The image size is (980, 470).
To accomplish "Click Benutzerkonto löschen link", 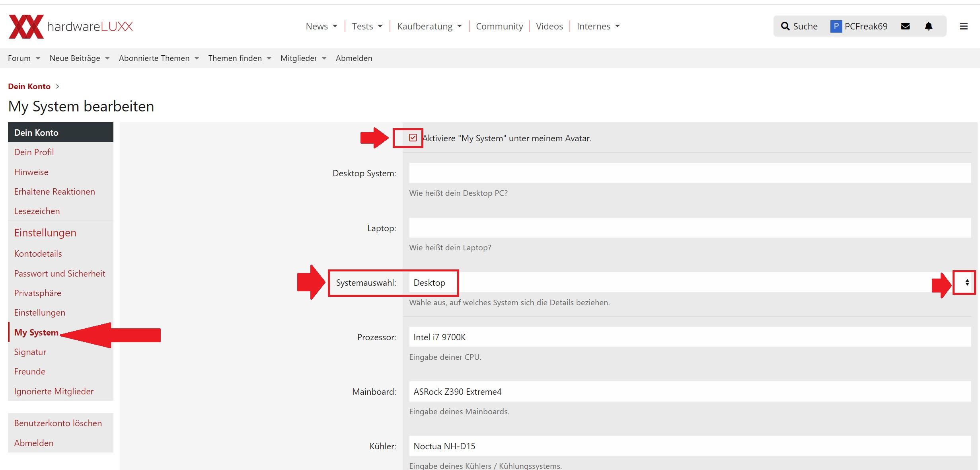I will [x=58, y=423].
